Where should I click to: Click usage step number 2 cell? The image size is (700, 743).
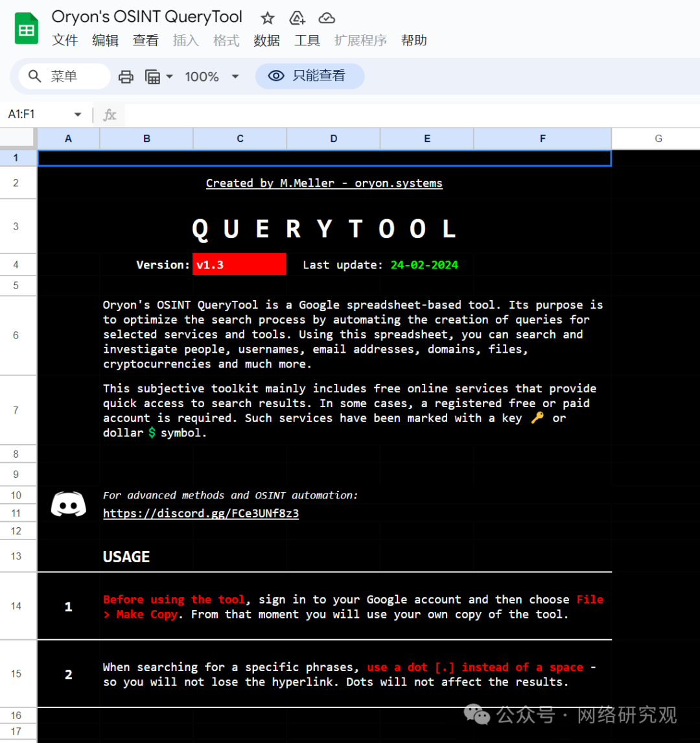(69, 674)
